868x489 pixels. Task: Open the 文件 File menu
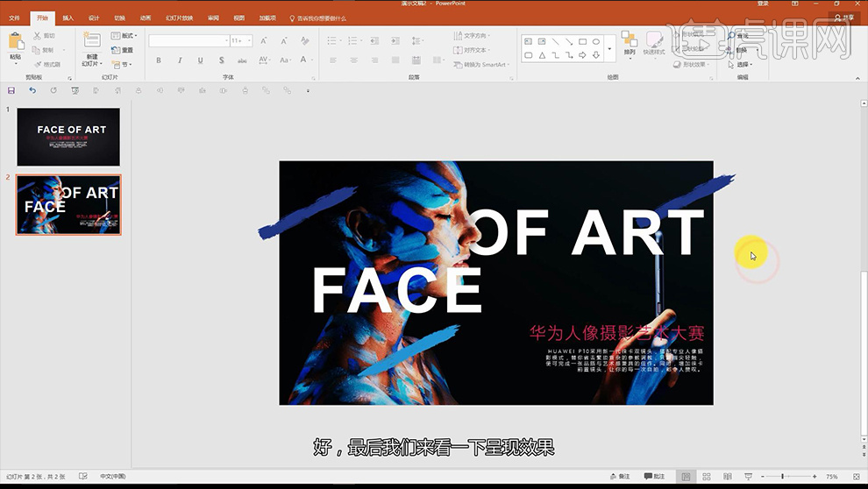tap(14, 18)
